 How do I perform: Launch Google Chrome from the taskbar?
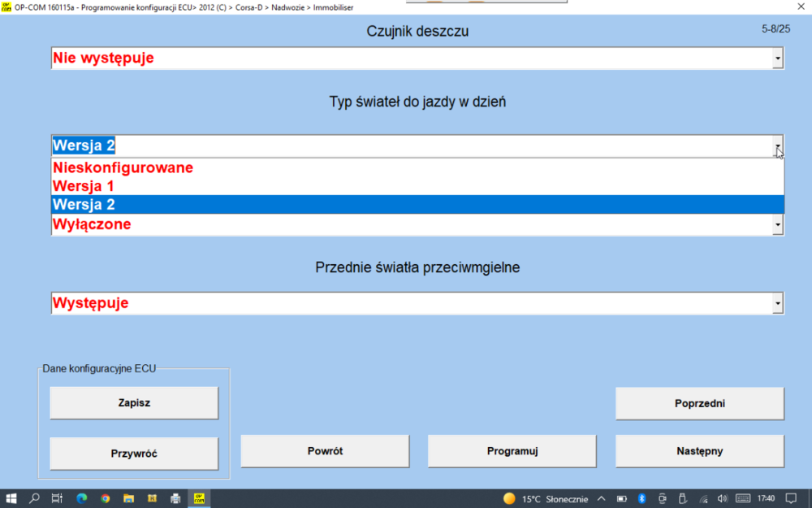tap(105, 498)
